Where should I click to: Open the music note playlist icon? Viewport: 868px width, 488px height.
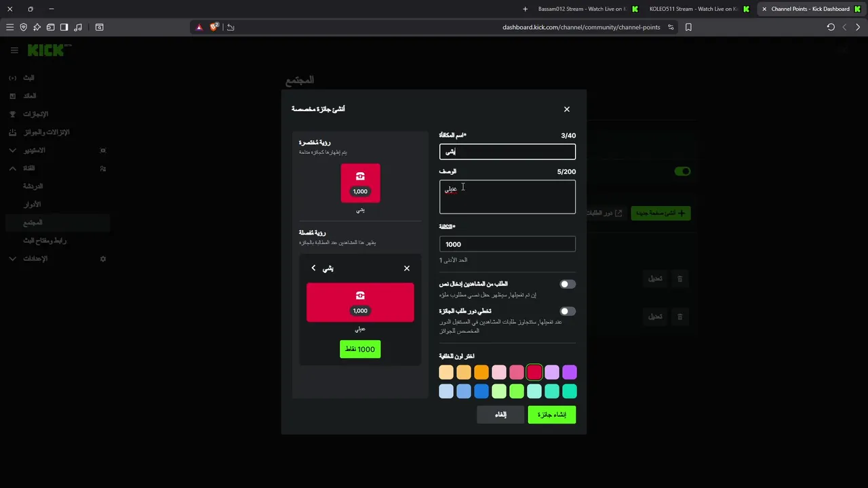click(x=78, y=27)
